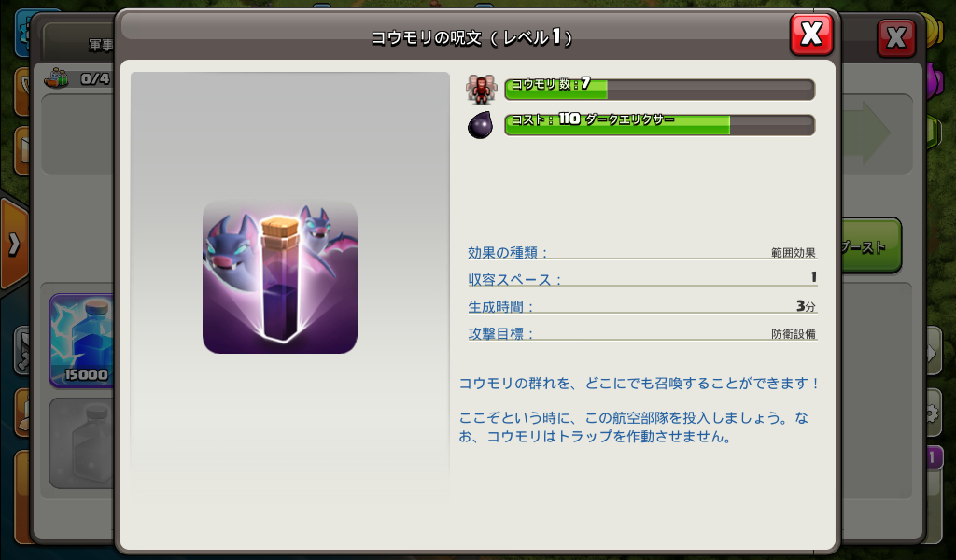Viewport: 956px width, 560px height.
Task: Tap the Bat Spell potion artwork
Action: 280,277
